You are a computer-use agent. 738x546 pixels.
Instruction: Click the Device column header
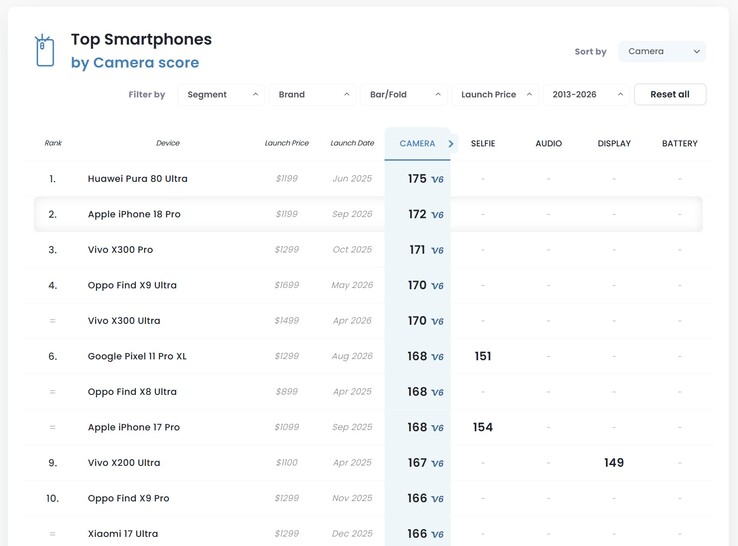click(168, 143)
